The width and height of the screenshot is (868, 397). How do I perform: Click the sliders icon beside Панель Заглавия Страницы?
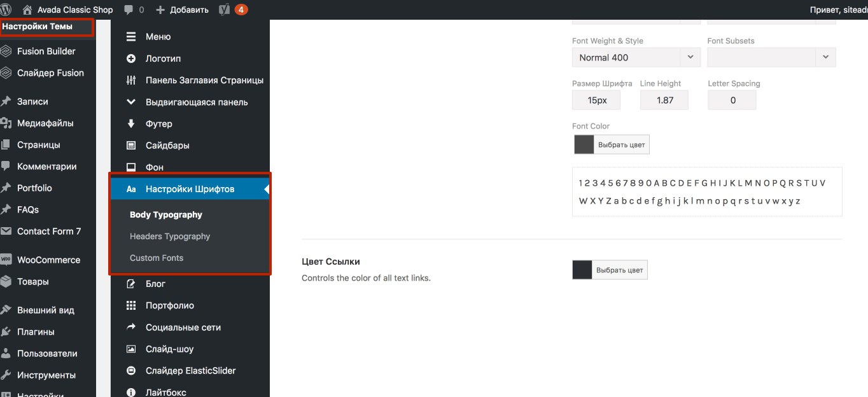pyautogui.click(x=131, y=80)
